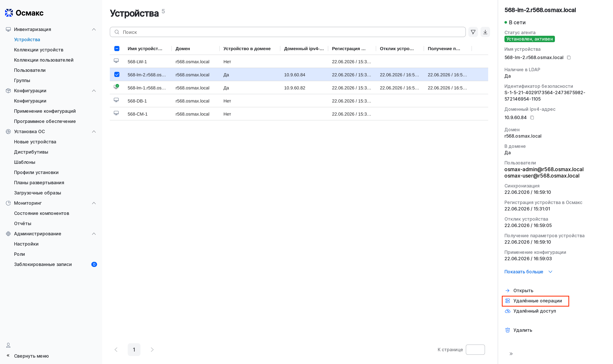This screenshot has width=613, height=364.
Task: Collapse the Администрирование section chevron
Action: [x=94, y=234]
